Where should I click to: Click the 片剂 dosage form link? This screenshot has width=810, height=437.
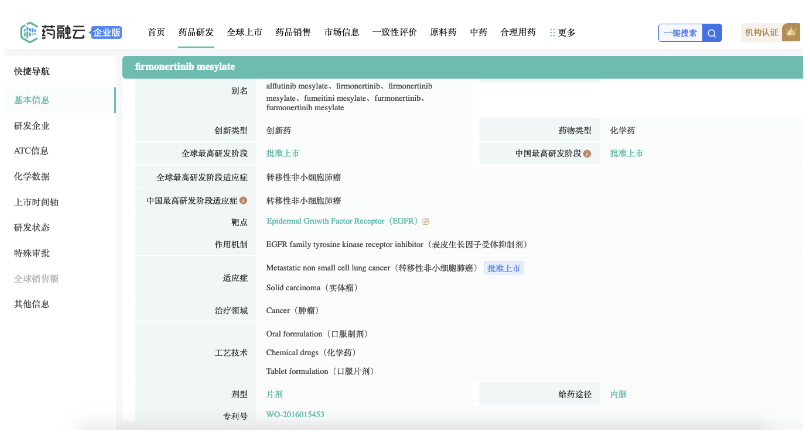274,394
